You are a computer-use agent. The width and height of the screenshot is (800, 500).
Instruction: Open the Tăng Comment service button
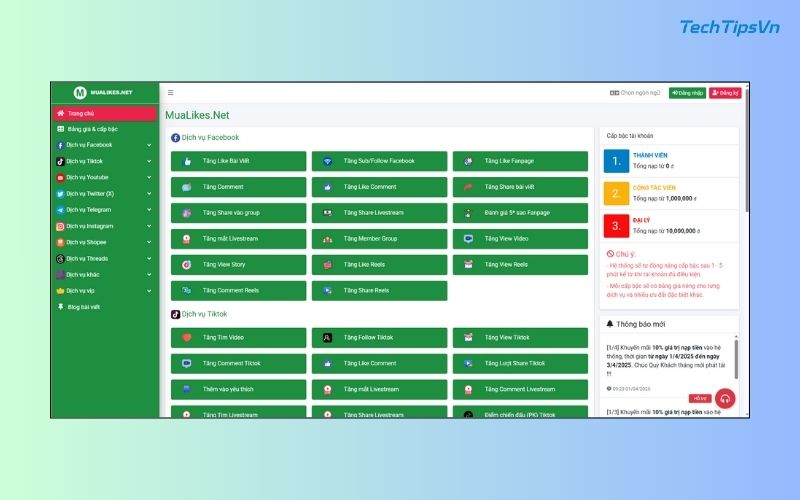(x=238, y=187)
